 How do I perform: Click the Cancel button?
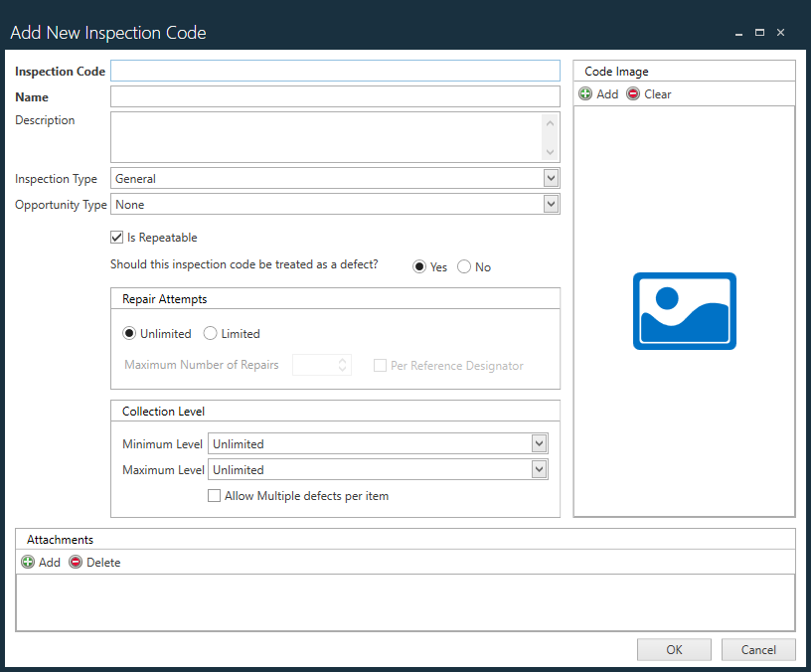(x=758, y=649)
